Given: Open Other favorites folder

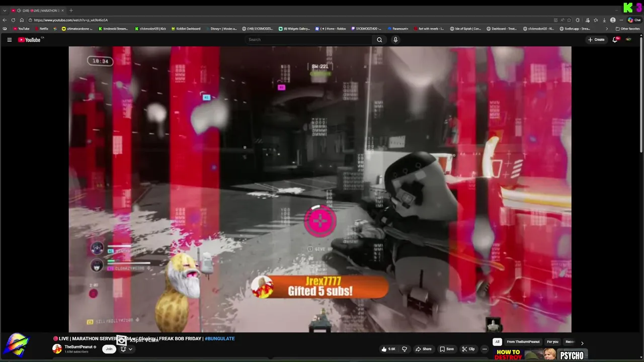Looking at the screenshot, I should pos(627,29).
